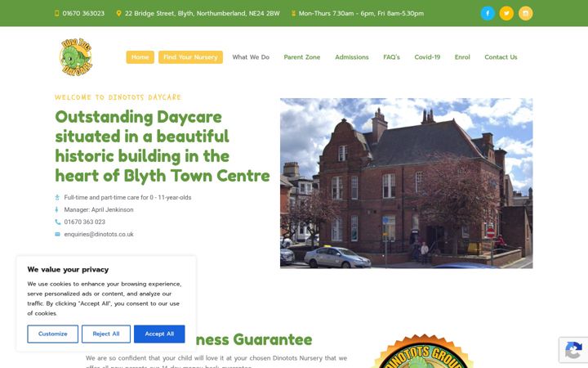Click the reCAPTCHA badge
The height and width of the screenshot is (368, 588).
pos(573,350)
